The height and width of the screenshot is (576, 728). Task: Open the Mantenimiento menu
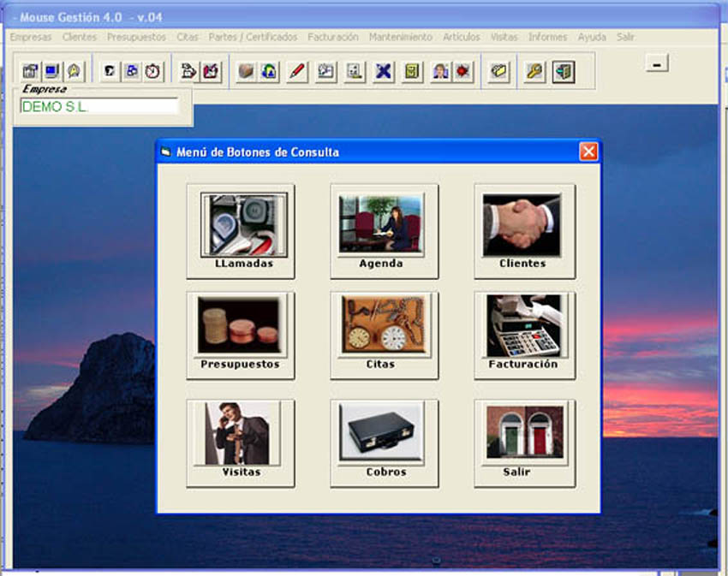pyautogui.click(x=400, y=38)
